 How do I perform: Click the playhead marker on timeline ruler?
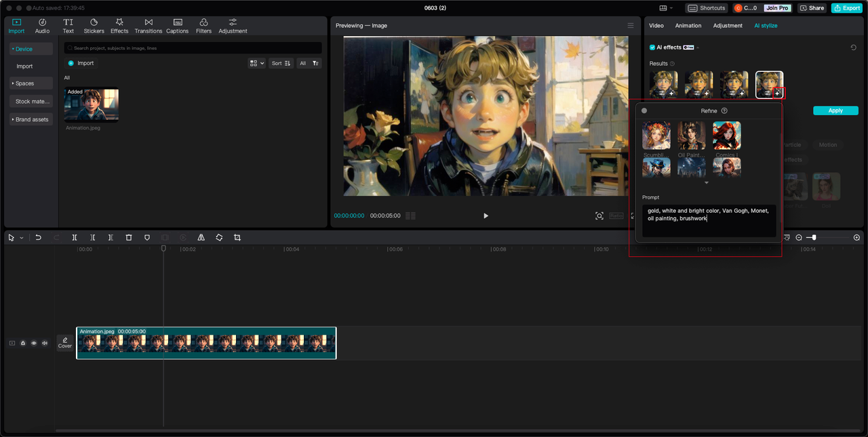[163, 249]
